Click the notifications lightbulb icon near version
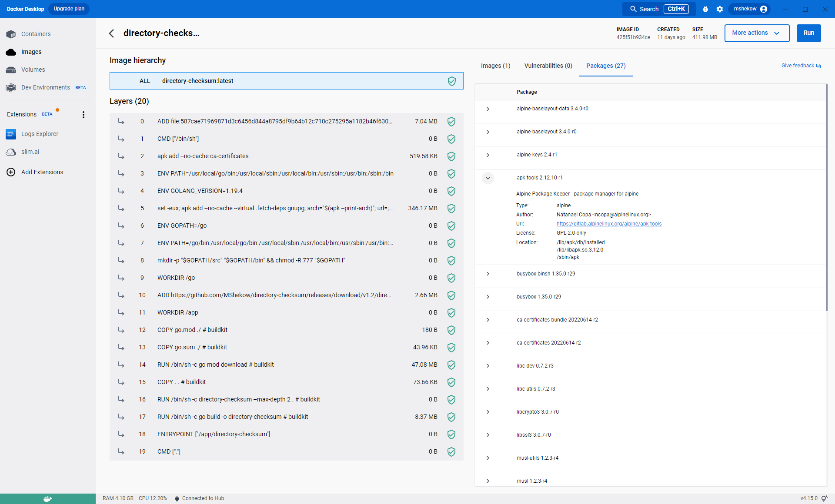This screenshot has height=504, width=835. pos(824,498)
